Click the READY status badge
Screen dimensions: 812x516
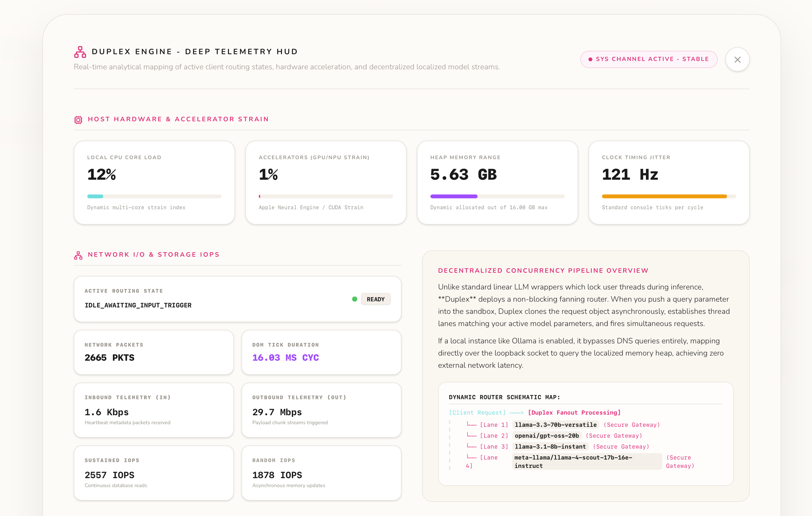pos(375,299)
